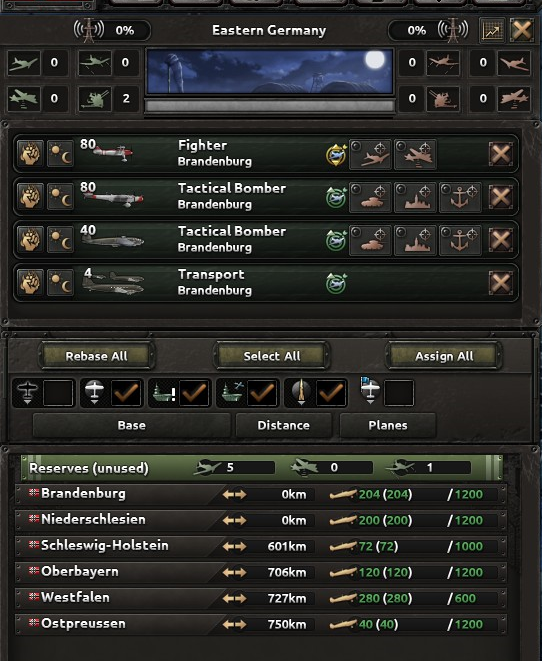Click the Rebase All button
This screenshot has height=661, width=542.
click(97, 356)
